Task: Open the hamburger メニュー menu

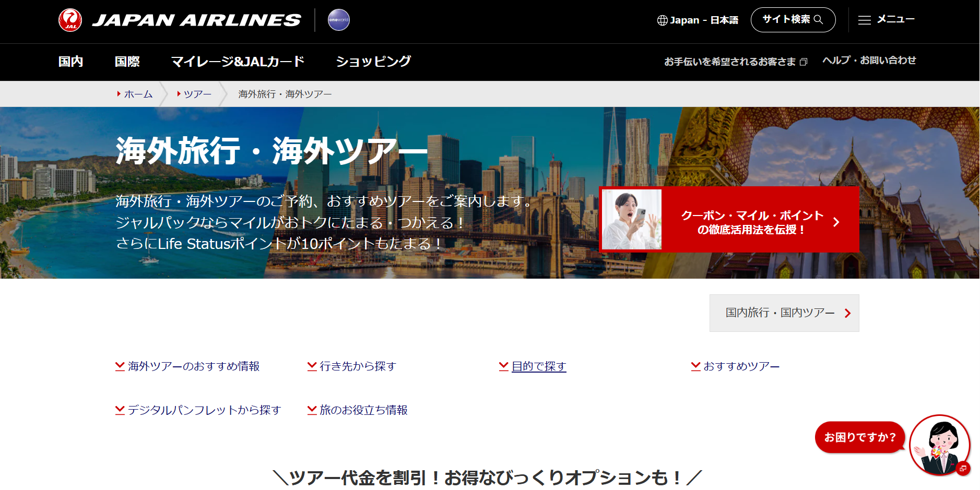Action: coord(886,20)
